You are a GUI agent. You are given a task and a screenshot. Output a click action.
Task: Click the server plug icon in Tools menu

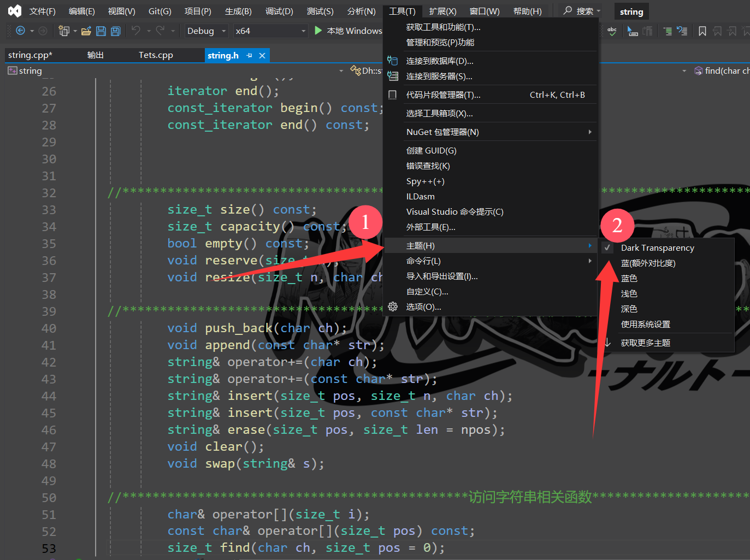tap(392, 76)
